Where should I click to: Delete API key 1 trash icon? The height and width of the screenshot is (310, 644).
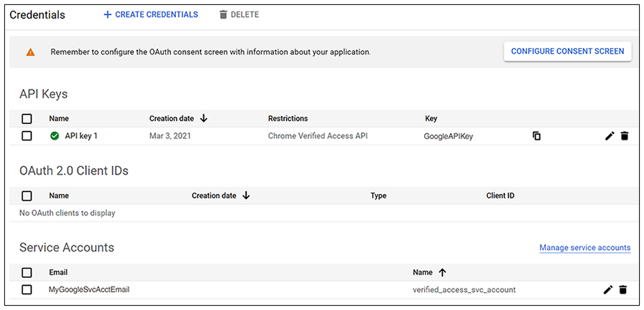click(x=624, y=136)
